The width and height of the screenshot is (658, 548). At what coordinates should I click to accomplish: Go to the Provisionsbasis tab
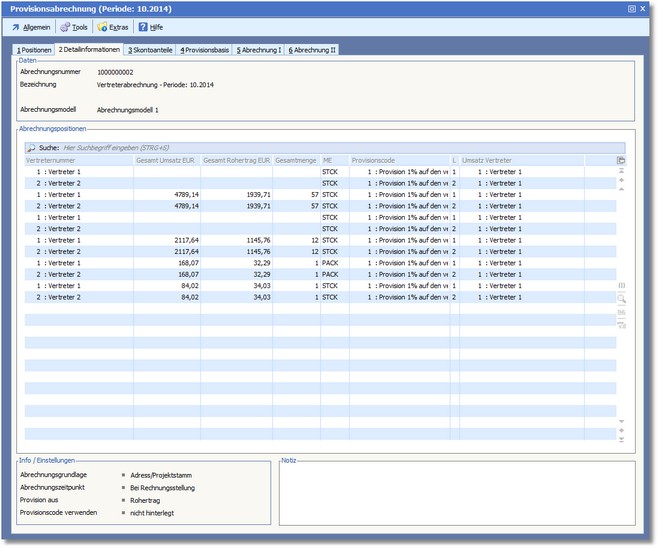click(x=205, y=49)
